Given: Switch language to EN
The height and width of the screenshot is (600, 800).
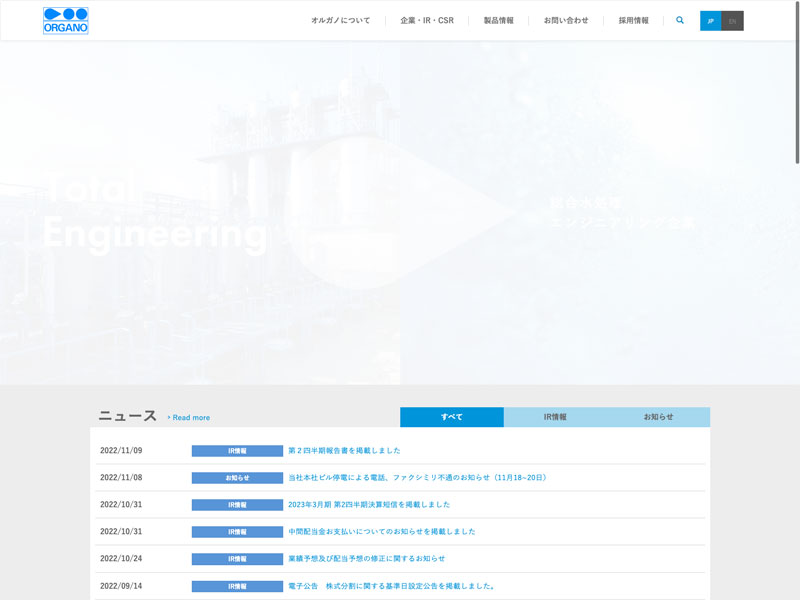Looking at the screenshot, I should tap(732, 21).
